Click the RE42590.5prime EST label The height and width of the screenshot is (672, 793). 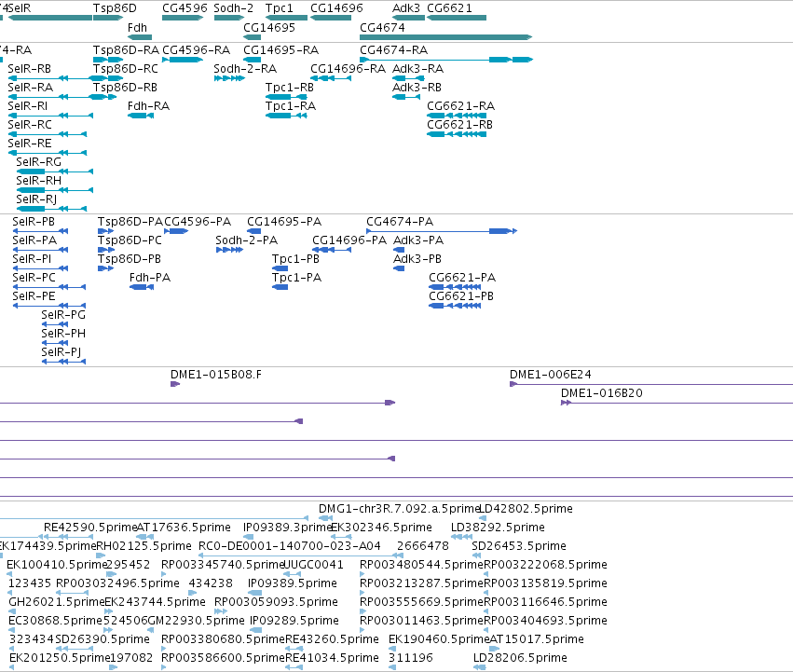pos(90,528)
